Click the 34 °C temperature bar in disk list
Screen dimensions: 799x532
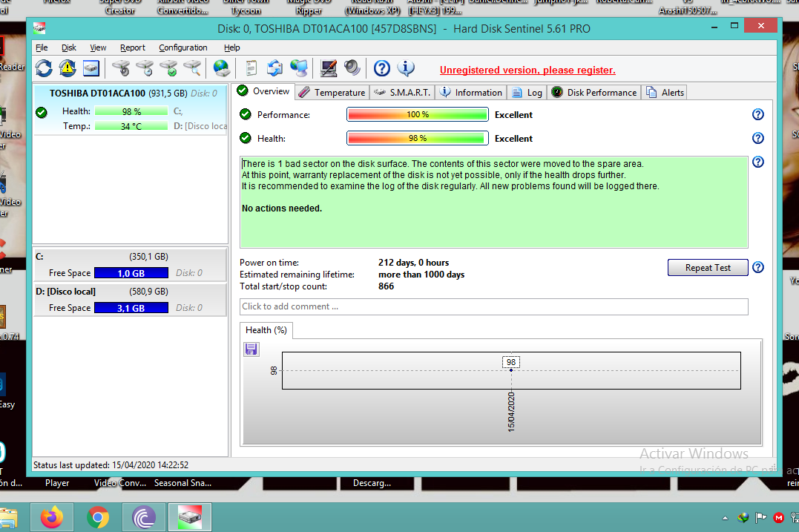(x=131, y=126)
